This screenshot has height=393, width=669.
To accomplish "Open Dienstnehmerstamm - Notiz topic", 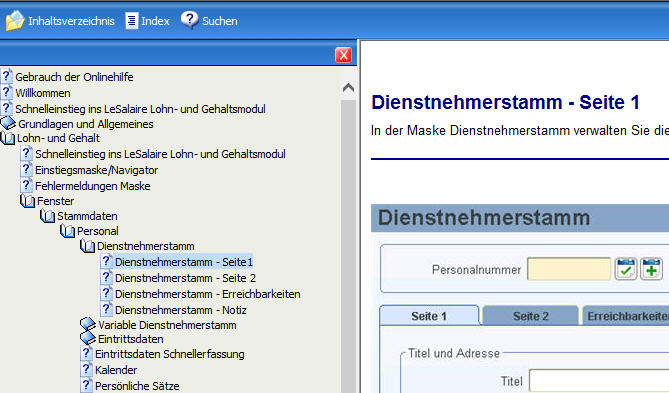I will pos(180,310).
